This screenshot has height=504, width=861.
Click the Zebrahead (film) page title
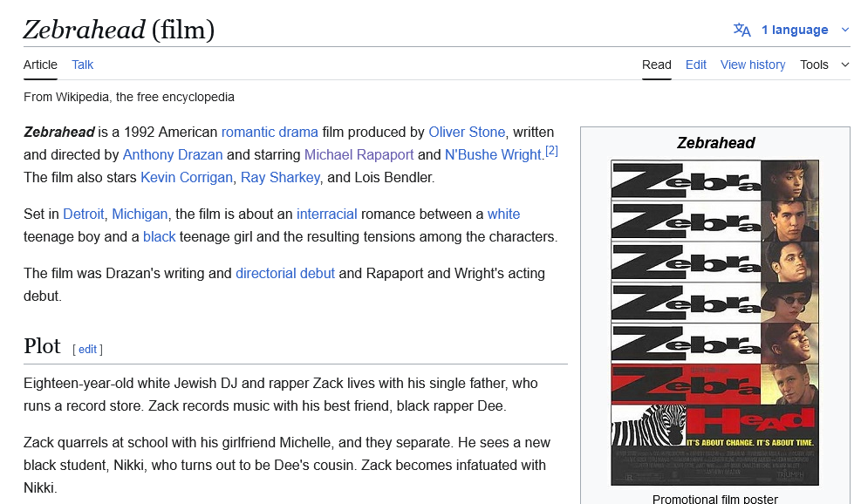[x=119, y=30]
